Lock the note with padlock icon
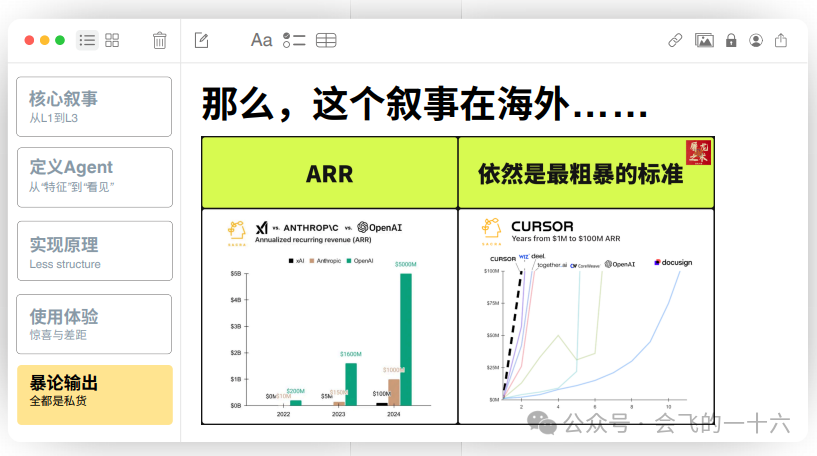Viewport: 817px width, 456px height. [731, 40]
